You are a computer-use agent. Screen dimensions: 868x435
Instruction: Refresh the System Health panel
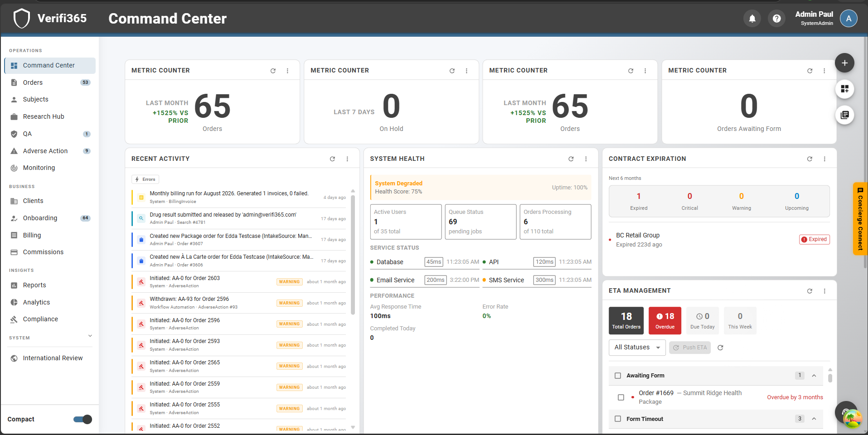pyautogui.click(x=571, y=159)
